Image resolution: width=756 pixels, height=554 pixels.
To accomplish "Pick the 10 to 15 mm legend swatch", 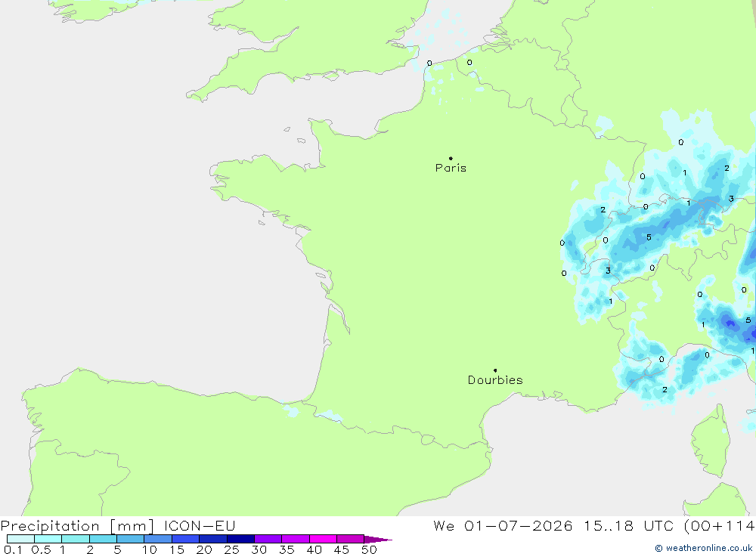I will pos(158,539).
